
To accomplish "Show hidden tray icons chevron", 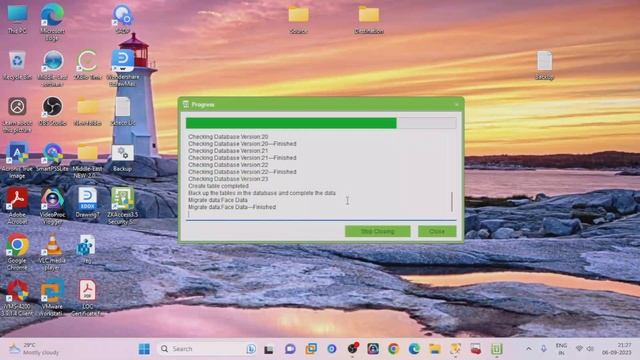I will coord(529,349).
